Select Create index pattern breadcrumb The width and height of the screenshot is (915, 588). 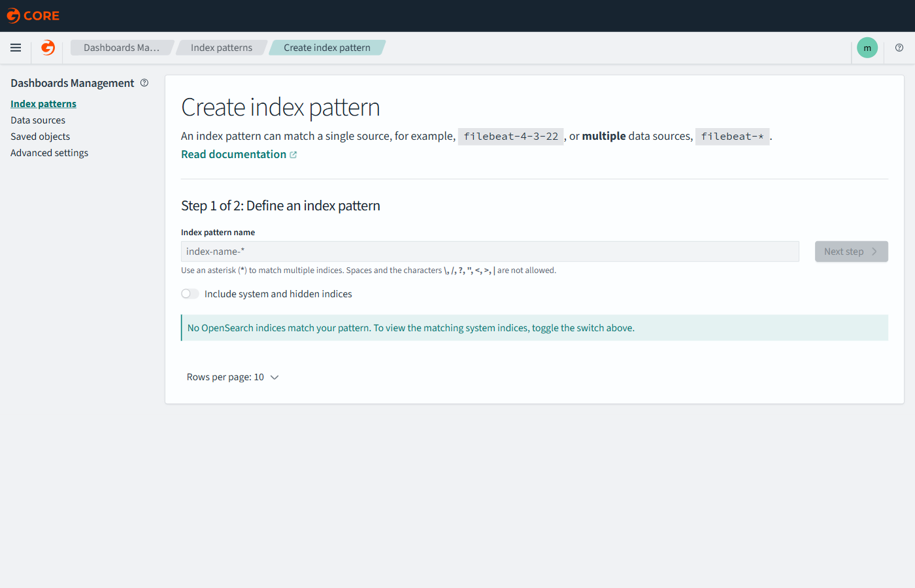coord(327,48)
